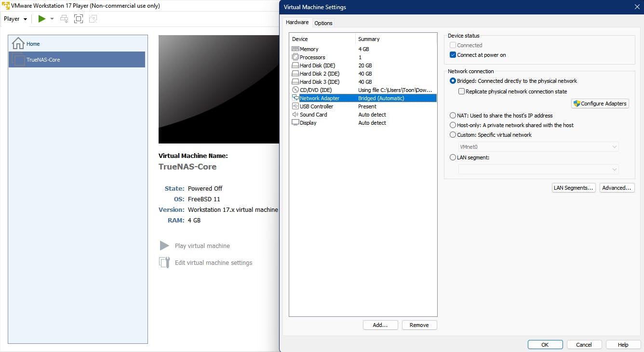Select TrueNAS-Core in the VM library
Screen dimensions: 644x352
click(x=77, y=60)
